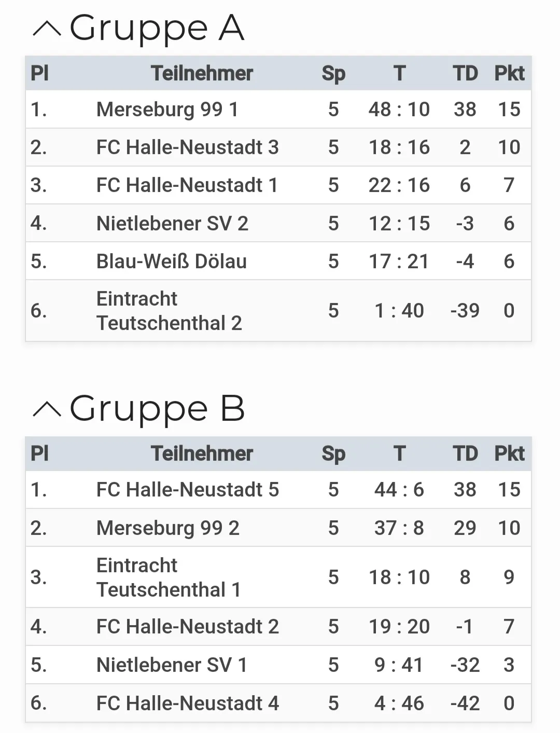Screen dimensions: 560x733
Task: Select Merseburg 99 1 team row
Action: (278, 109)
